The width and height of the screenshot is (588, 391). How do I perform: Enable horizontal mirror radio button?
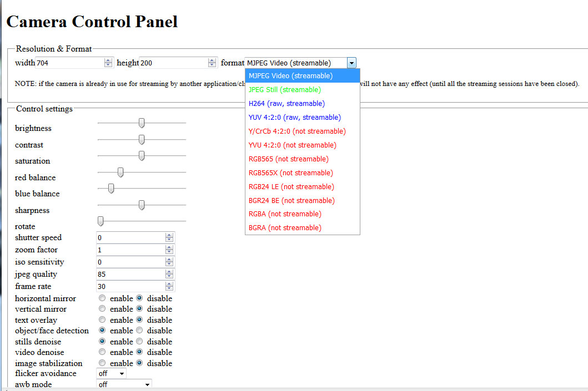pos(102,298)
